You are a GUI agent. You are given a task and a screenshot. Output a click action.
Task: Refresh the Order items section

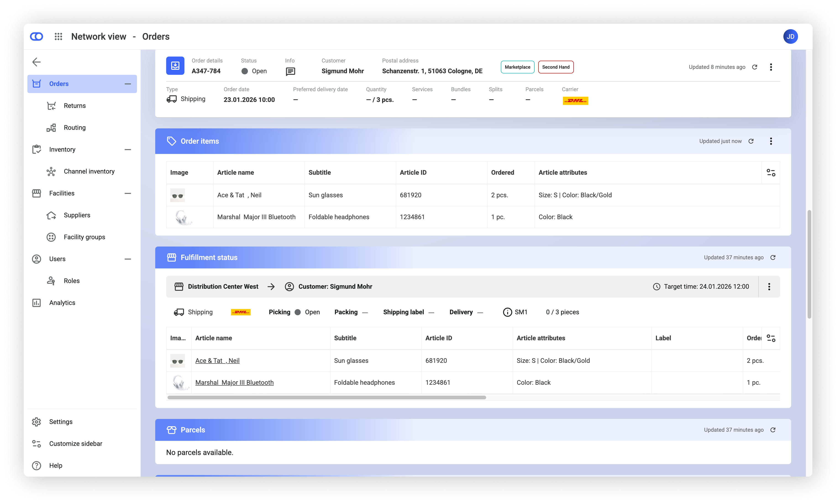coord(751,141)
